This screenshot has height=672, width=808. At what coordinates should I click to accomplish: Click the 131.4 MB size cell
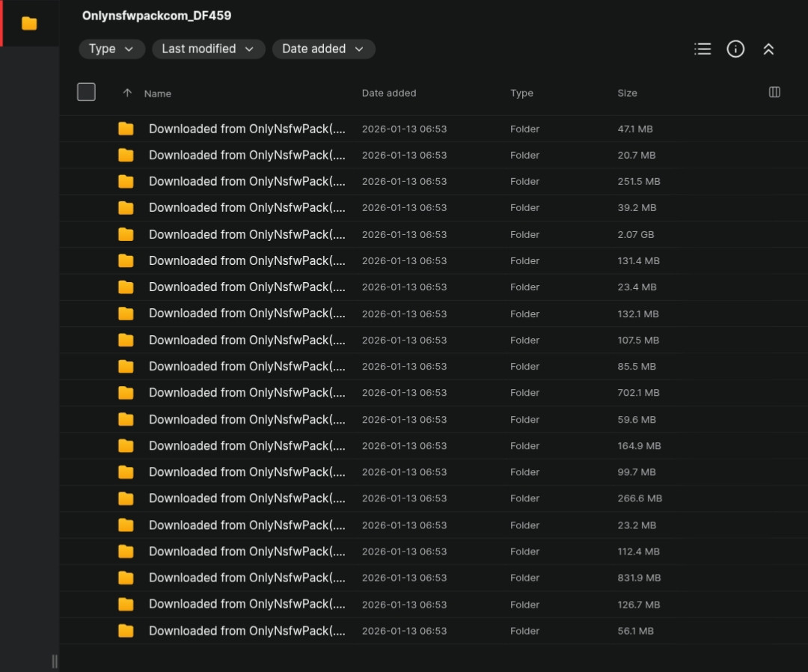(x=638, y=260)
